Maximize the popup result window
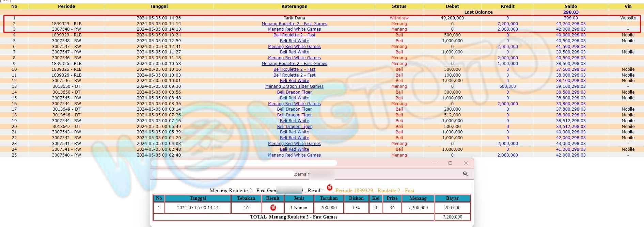The height and width of the screenshot is (227, 644). click(x=450, y=163)
